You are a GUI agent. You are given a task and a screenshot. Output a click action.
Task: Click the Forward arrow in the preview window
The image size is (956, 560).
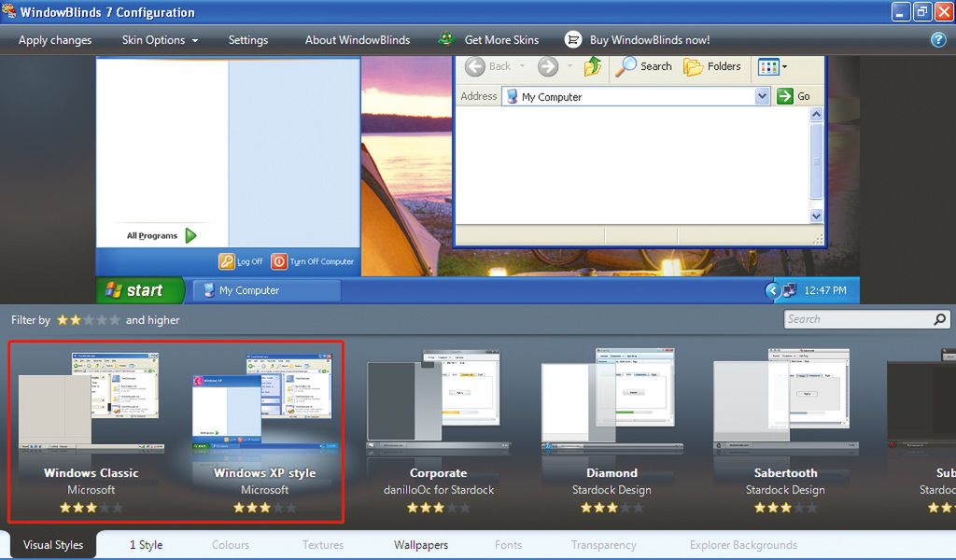coord(547,66)
